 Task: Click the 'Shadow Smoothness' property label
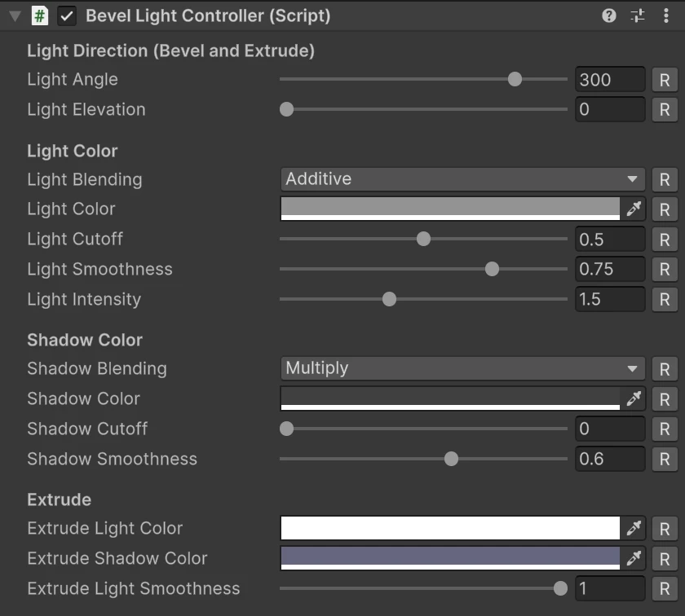(x=113, y=459)
